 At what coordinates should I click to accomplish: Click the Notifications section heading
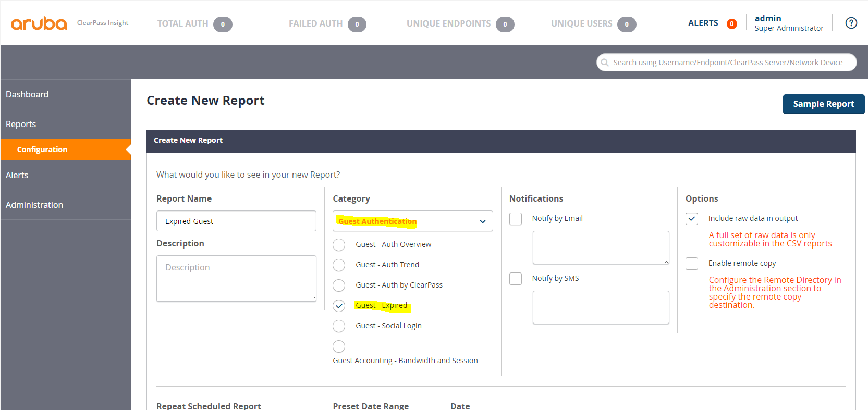(536, 198)
